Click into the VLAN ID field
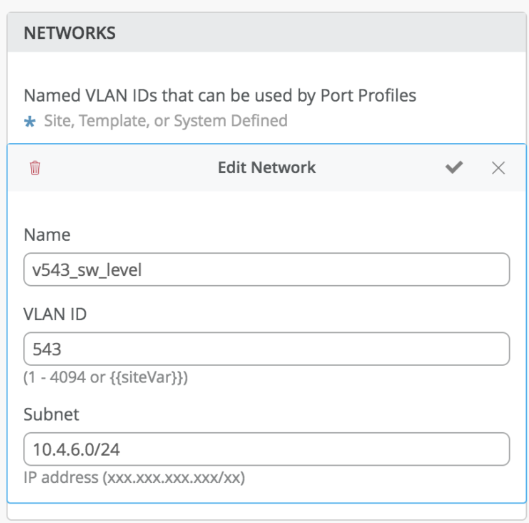 coord(267,349)
